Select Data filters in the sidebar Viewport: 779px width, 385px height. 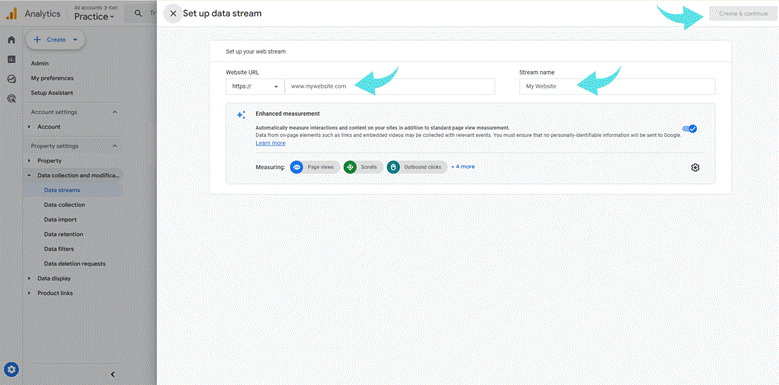pos(59,249)
